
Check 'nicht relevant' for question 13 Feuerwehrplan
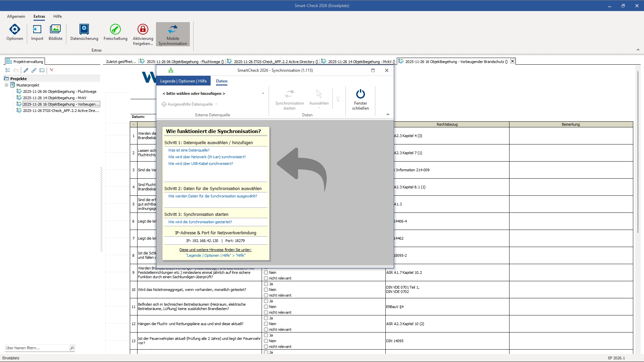tap(266, 347)
